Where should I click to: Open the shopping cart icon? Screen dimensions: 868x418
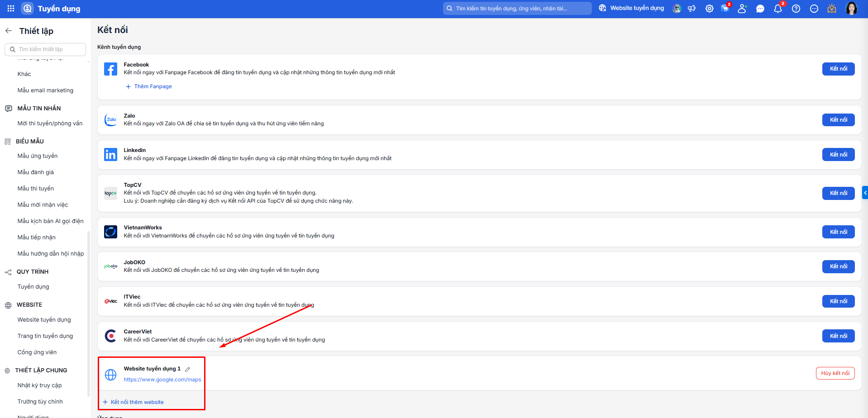pos(725,9)
